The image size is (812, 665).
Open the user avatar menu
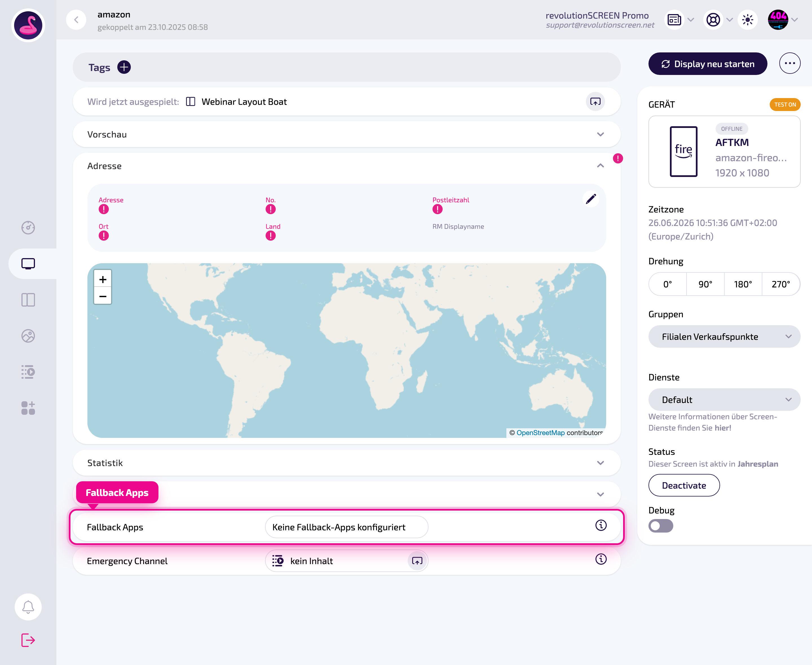[778, 20]
